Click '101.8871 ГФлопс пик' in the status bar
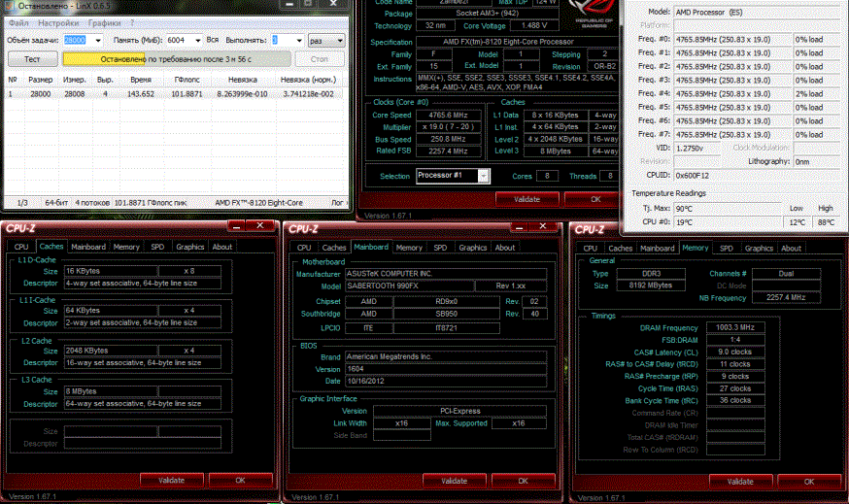The height and width of the screenshot is (504, 849). pyautogui.click(x=150, y=202)
